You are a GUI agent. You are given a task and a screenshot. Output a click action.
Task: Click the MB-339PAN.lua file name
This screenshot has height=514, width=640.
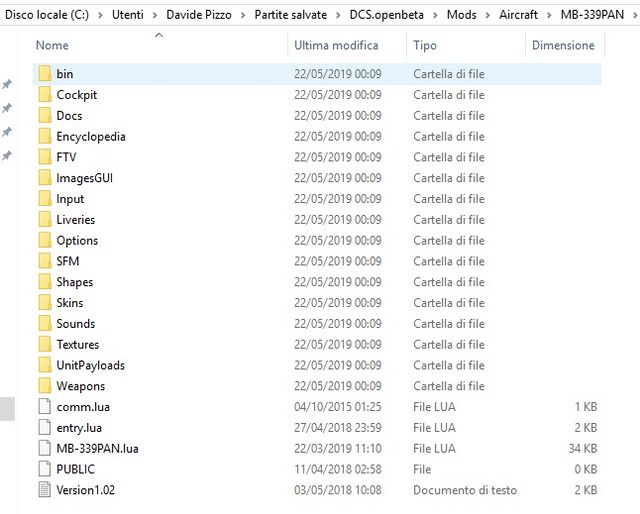(98, 449)
